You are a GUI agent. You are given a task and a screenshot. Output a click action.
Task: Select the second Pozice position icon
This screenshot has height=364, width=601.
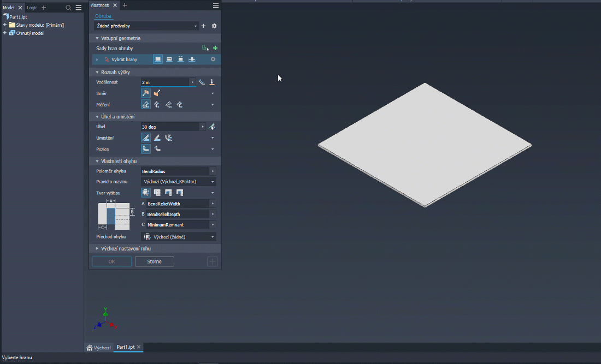click(157, 149)
